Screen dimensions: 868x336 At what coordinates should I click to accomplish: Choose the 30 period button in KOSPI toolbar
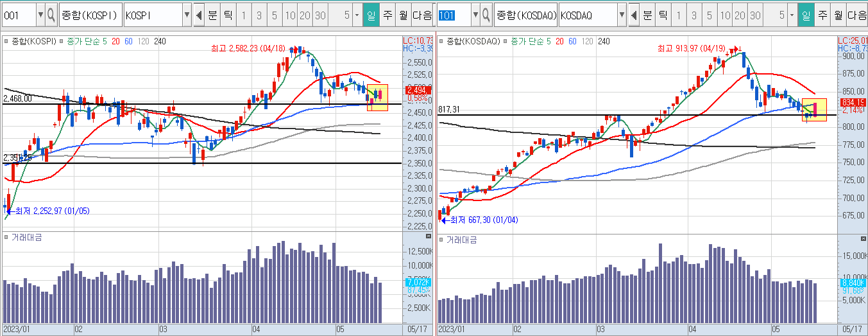[321, 14]
